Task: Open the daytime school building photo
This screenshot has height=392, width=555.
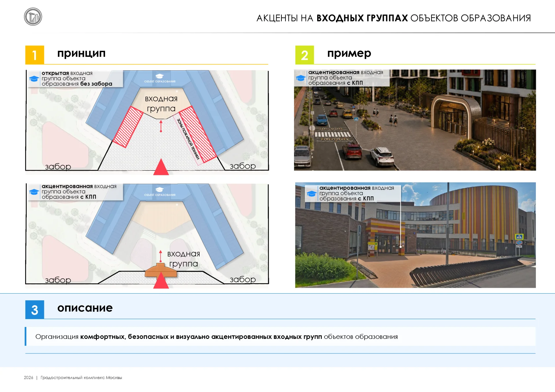Action: pyautogui.click(x=415, y=235)
